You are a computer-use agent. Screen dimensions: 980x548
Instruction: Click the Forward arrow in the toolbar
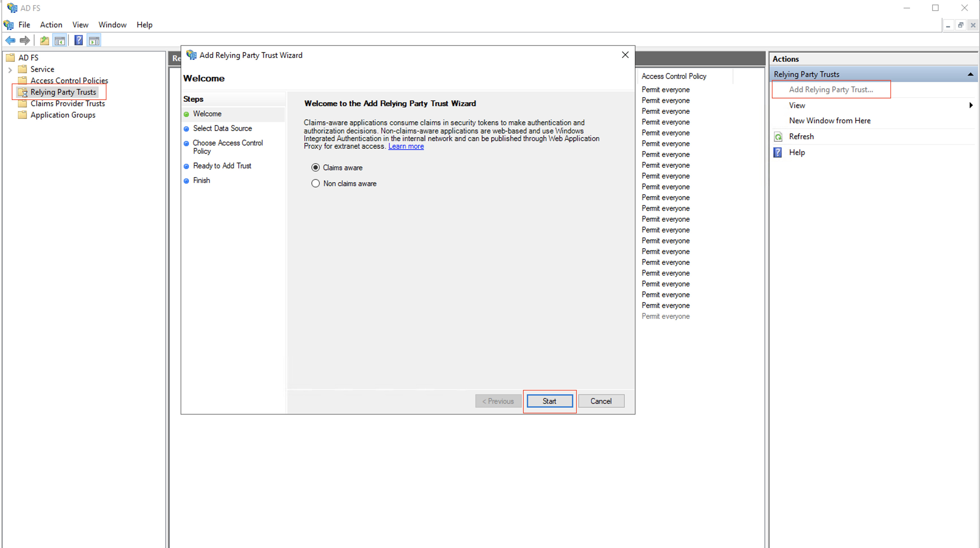point(25,40)
